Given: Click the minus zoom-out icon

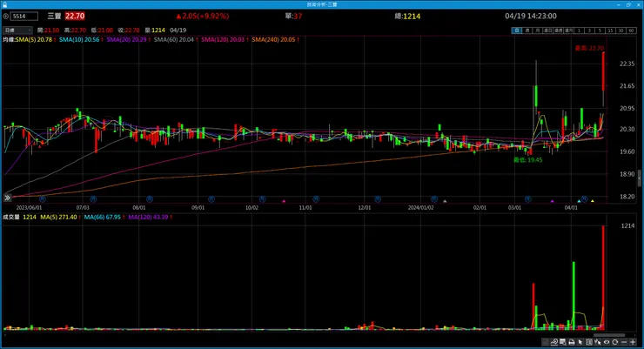Looking at the screenshot, I should [624, 342].
